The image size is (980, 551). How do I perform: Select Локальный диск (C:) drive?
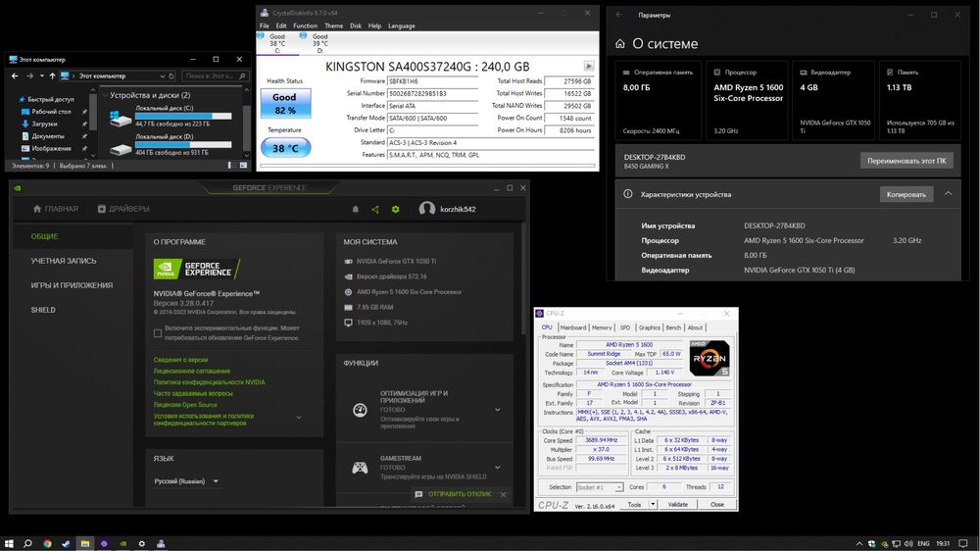click(x=171, y=116)
